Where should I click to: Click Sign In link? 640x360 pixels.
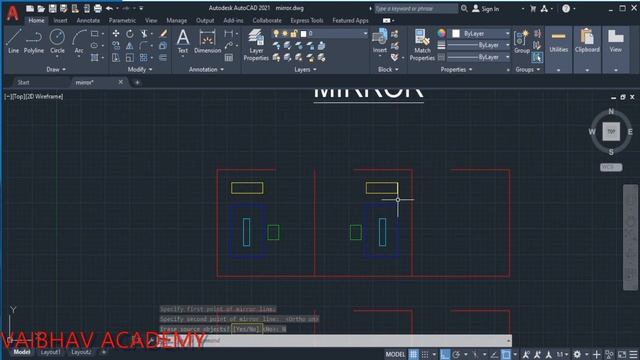tap(486, 9)
